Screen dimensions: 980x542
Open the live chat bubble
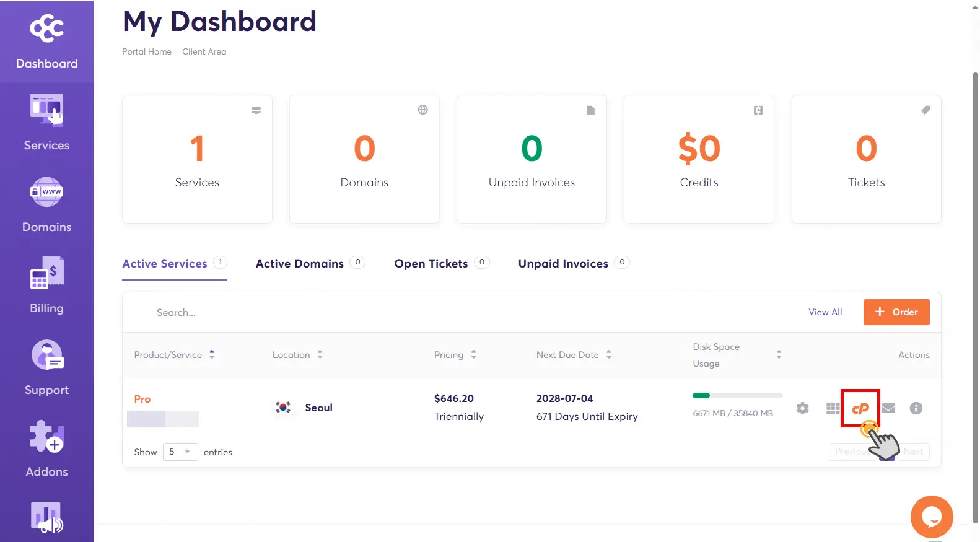[x=931, y=517]
